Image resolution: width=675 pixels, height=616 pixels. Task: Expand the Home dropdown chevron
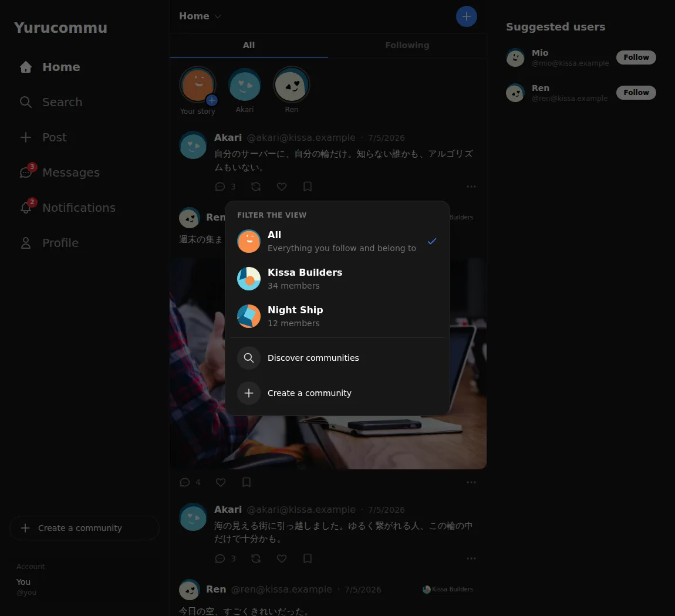pyautogui.click(x=218, y=16)
